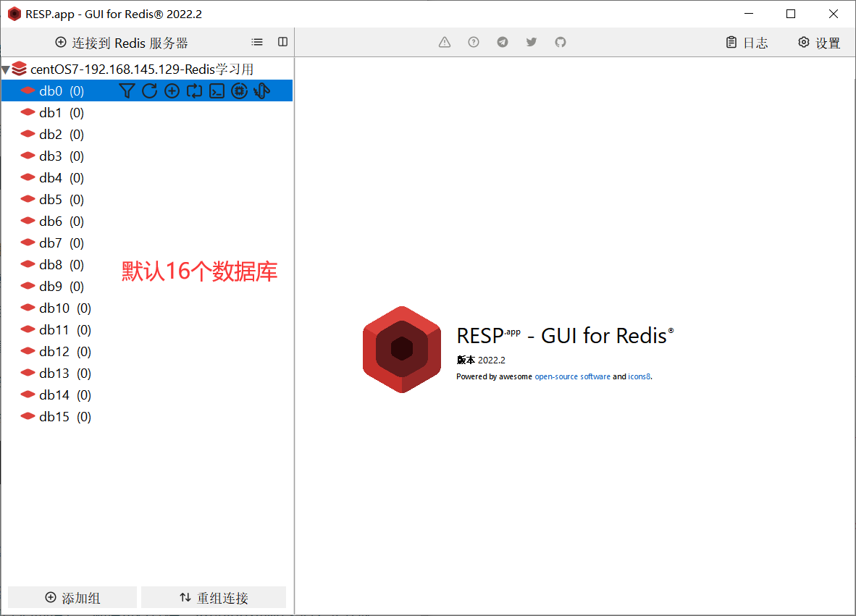The width and height of the screenshot is (856, 616).
Task: Click the red server stack icon of centOS7 connection
Action: (19, 69)
